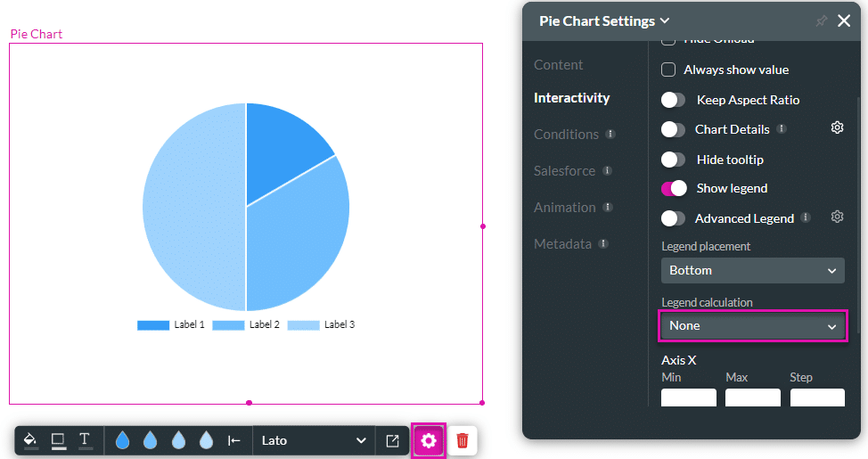
Task: Switch to the Conditions tab
Action: click(x=566, y=135)
